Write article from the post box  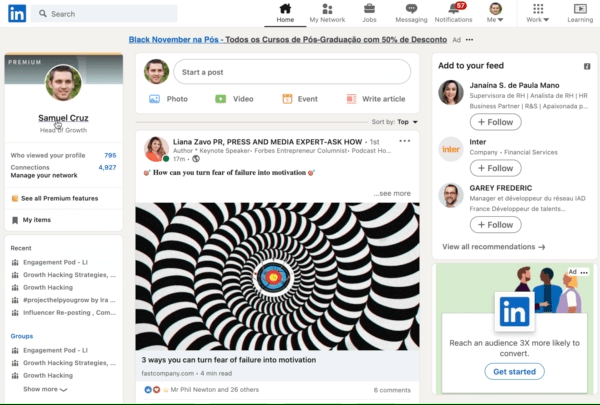[376, 99]
